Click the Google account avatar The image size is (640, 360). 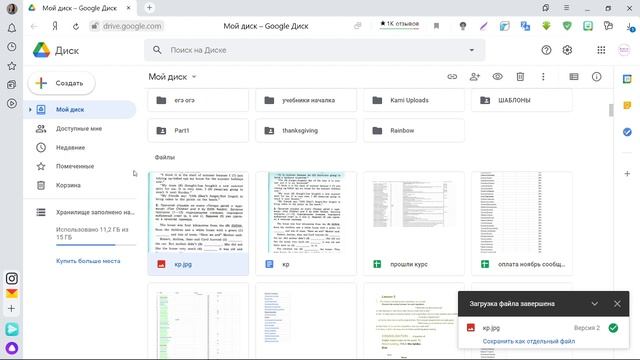click(x=624, y=50)
